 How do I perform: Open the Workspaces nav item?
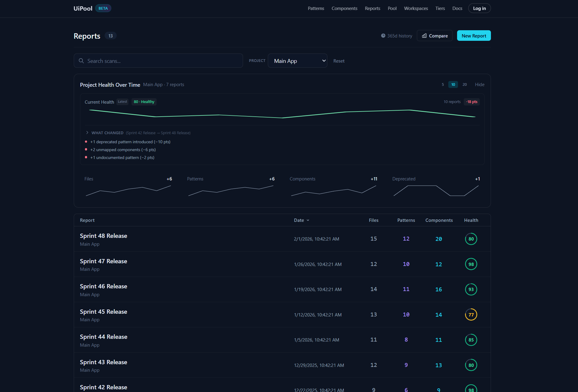(x=416, y=8)
